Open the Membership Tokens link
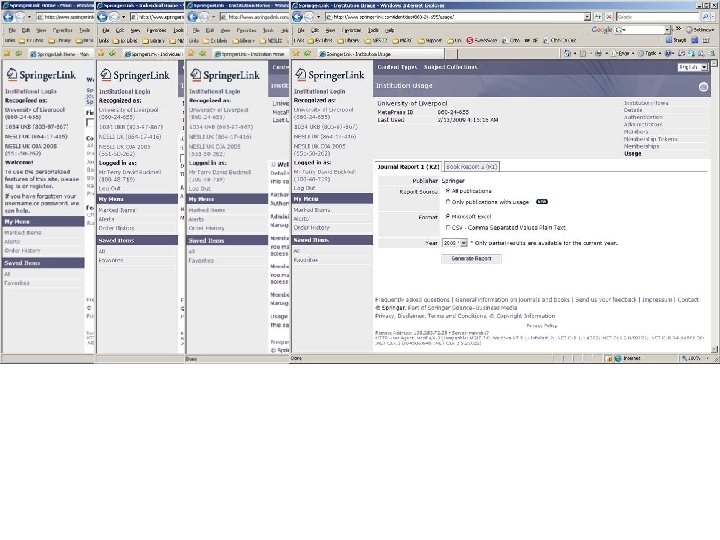720x540 pixels. [650, 139]
